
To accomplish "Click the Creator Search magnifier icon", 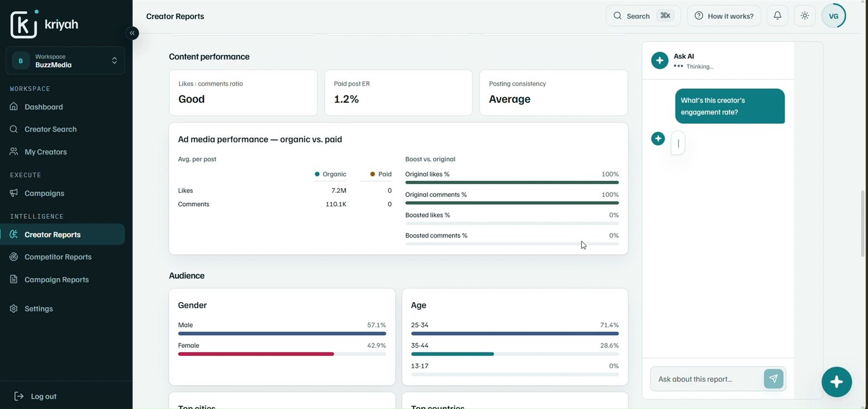I will click(x=14, y=129).
